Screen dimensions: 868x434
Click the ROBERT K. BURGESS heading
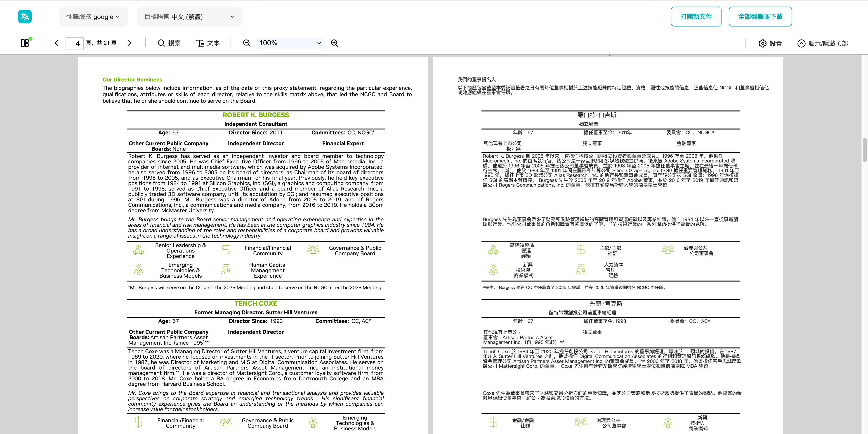coord(256,115)
